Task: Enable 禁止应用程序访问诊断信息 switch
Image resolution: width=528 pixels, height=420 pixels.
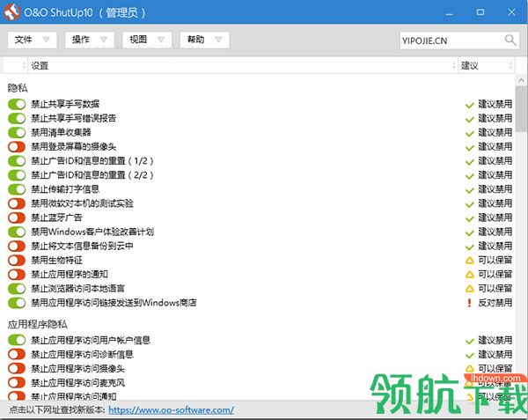Action: click(x=17, y=354)
